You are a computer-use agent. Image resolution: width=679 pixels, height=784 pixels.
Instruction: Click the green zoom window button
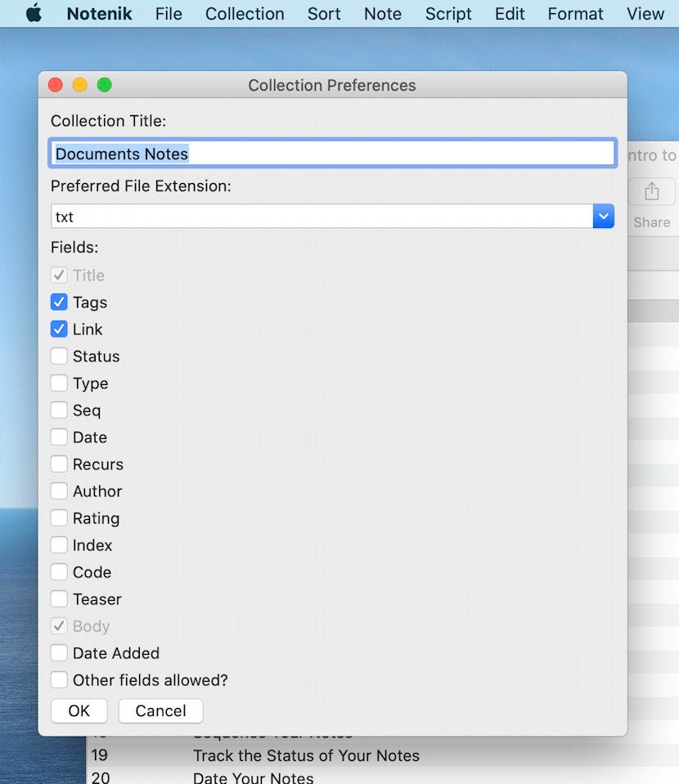105,85
